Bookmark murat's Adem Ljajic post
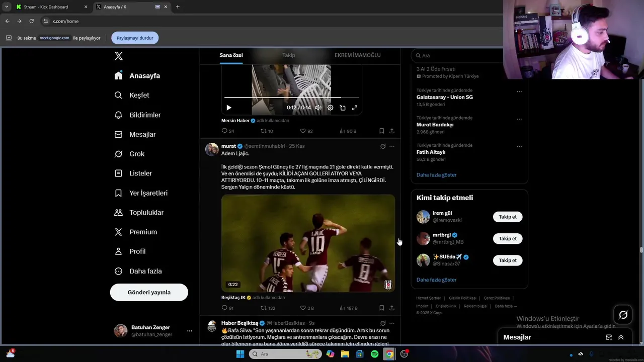The image size is (644, 362). pyautogui.click(x=382, y=308)
